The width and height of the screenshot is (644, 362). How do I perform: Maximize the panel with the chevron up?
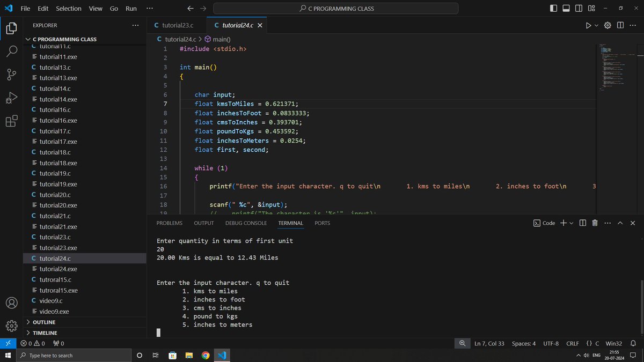tap(620, 223)
